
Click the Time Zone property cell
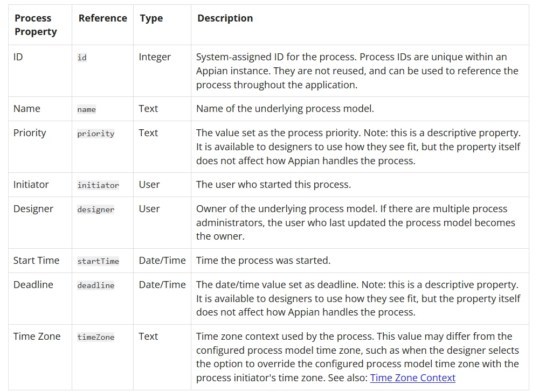(x=37, y=337)
